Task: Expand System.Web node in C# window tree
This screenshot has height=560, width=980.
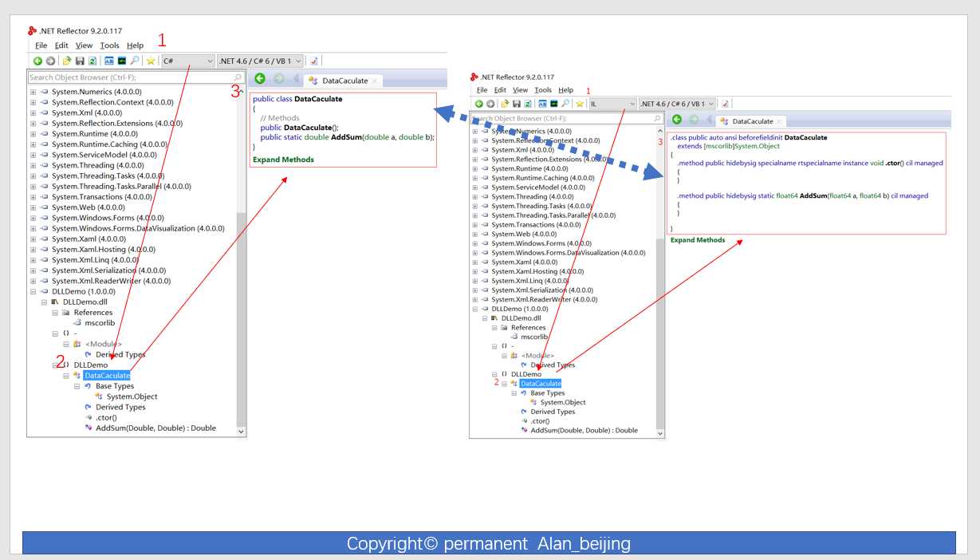Action: click(x=33, y=207)
